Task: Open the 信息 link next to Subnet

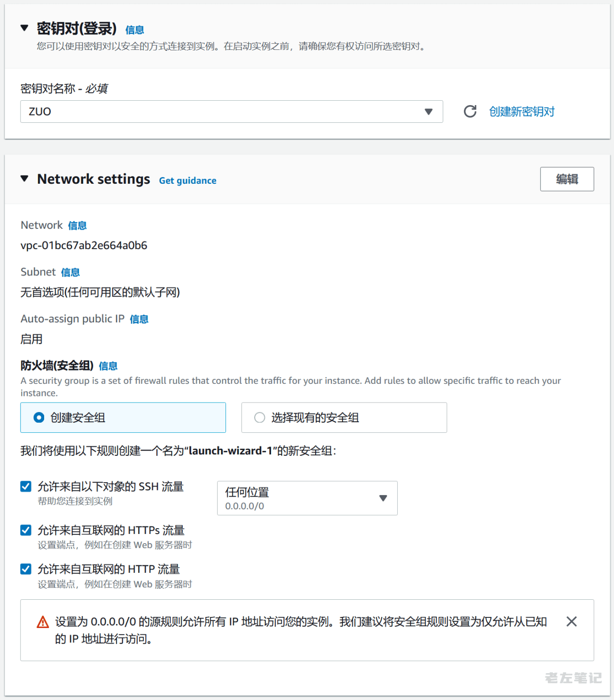Action: pyautogui.click(x=71, y=273)
